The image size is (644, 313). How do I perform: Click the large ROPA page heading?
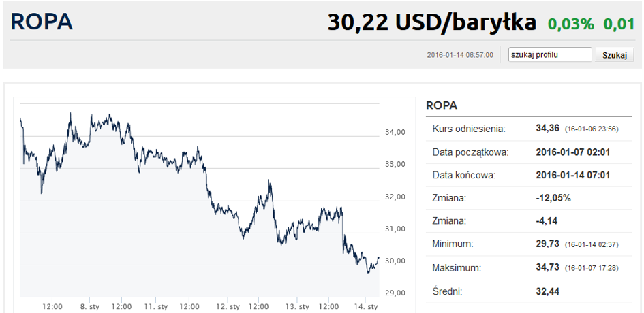click(42, 22)
